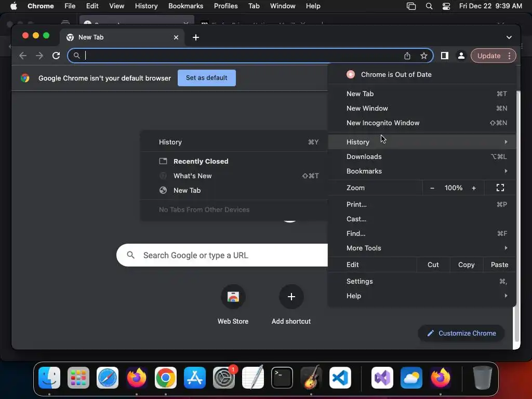Open Launchpad from the dock
Screen dimensions: 532x399
click(78, 378)
